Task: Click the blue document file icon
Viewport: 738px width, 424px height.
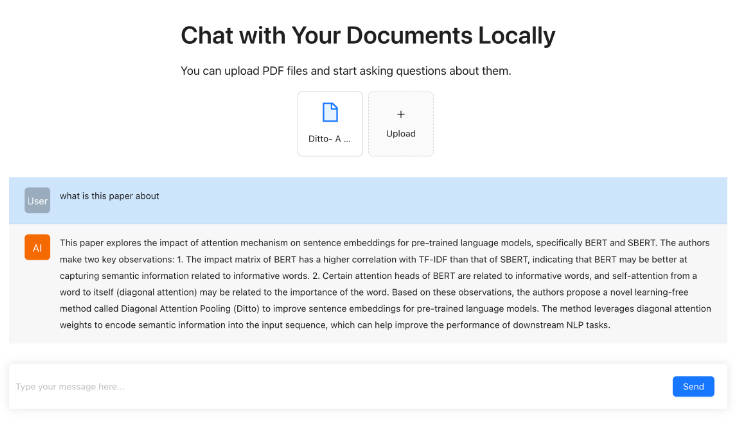Action: (x=330, y=112)
